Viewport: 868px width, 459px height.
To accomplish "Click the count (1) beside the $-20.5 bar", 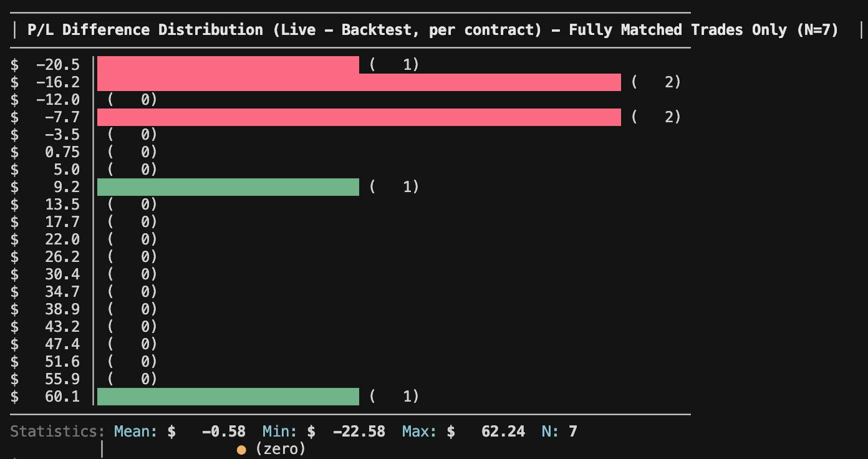I will click(x=394, y=65).
